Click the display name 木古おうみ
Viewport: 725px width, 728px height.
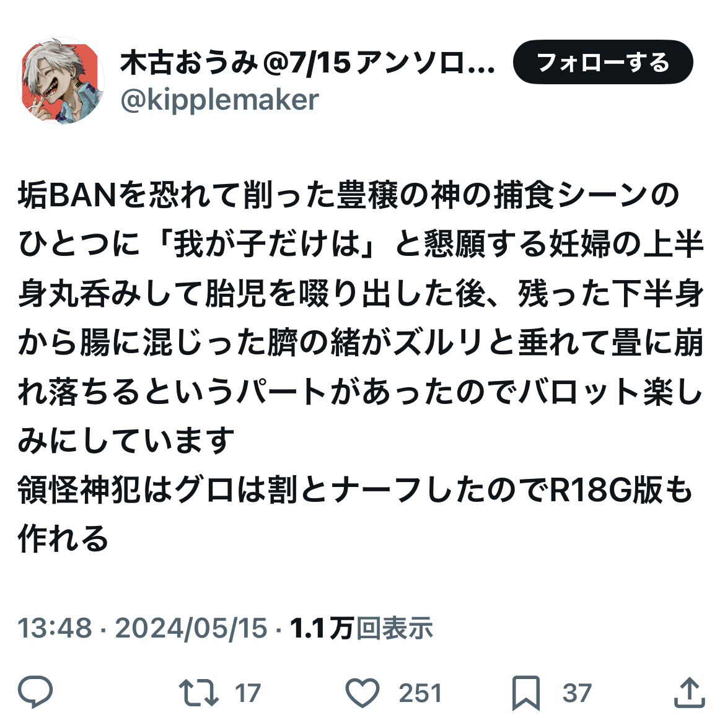click(189, 63)
